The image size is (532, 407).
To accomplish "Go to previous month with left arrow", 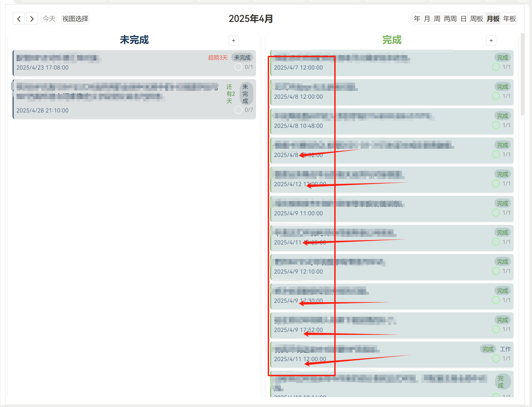I will click(x=19, y=19).
